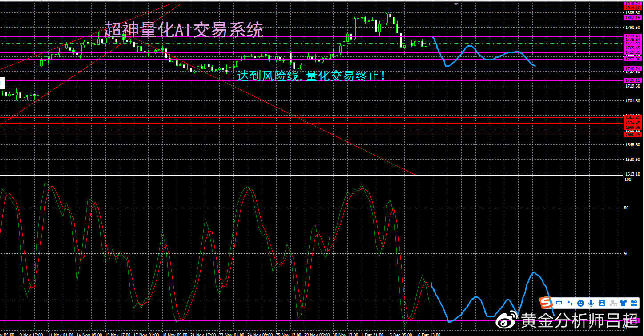Screen dimensions: 644x336
Task: Click the greyed user account icon on IME bar
Action: pyautogui.click(x=613, y=303)
